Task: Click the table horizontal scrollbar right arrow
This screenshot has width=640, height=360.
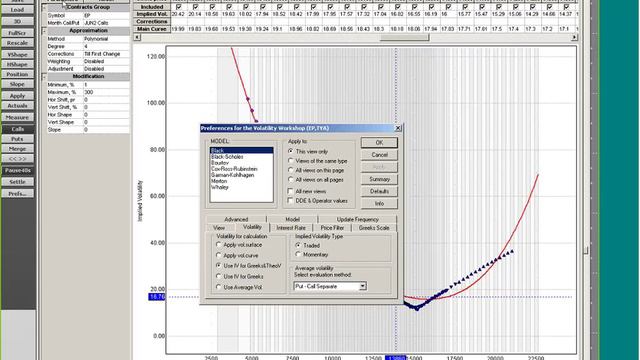Action: point(574,37)
